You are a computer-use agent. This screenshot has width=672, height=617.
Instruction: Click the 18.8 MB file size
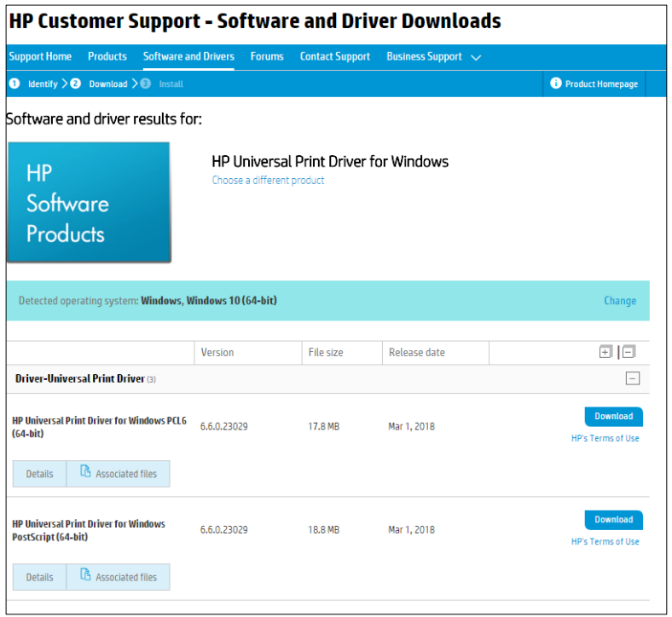pos(323,530)
